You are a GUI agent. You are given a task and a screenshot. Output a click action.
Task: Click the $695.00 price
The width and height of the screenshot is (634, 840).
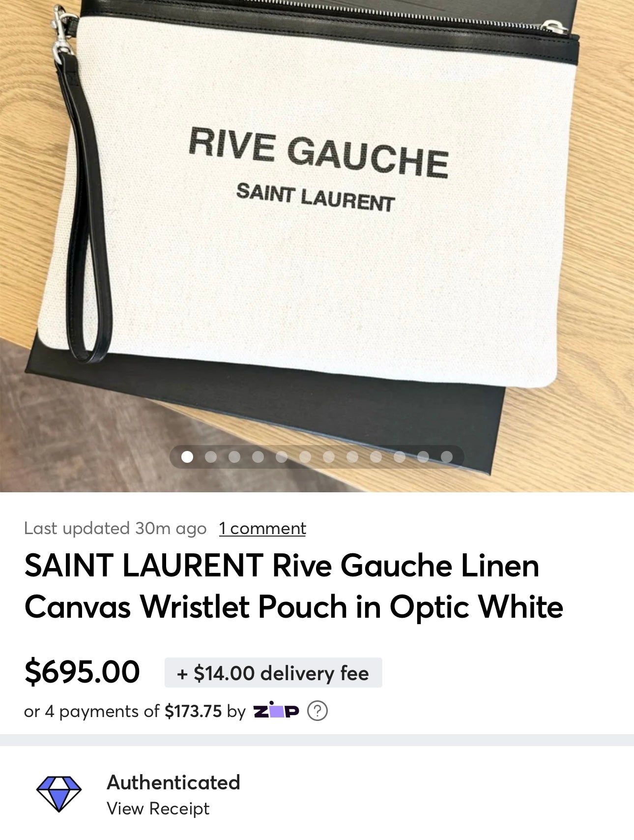(82, 672)
